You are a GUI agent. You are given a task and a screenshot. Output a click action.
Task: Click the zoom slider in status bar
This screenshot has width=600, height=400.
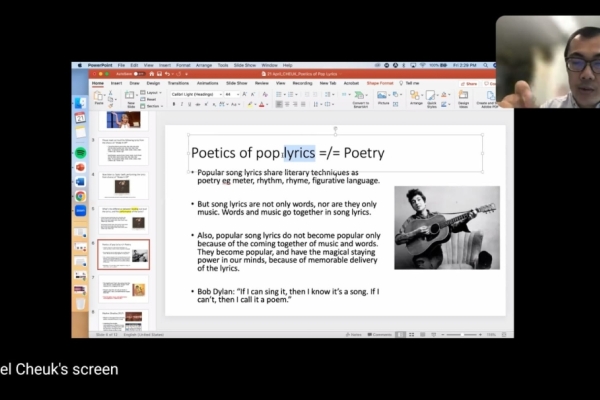461,335
